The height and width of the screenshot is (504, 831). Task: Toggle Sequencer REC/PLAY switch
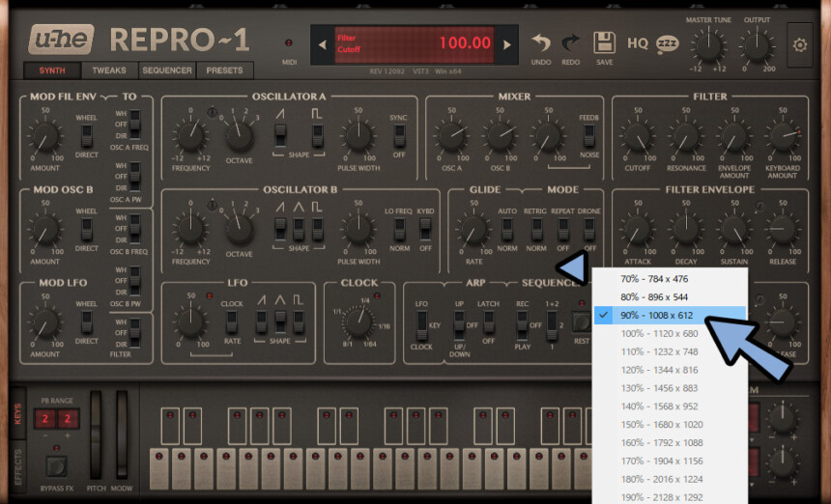[x=522, y=324]
